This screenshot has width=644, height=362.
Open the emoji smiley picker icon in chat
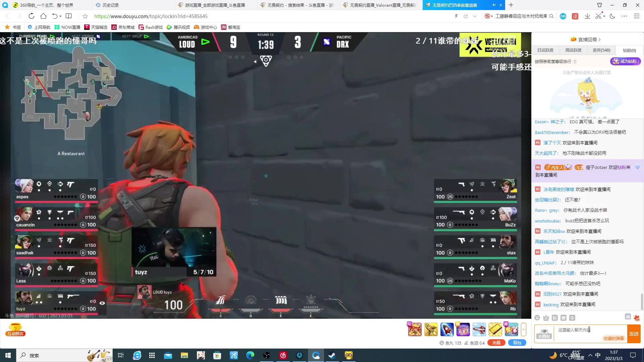537,318
